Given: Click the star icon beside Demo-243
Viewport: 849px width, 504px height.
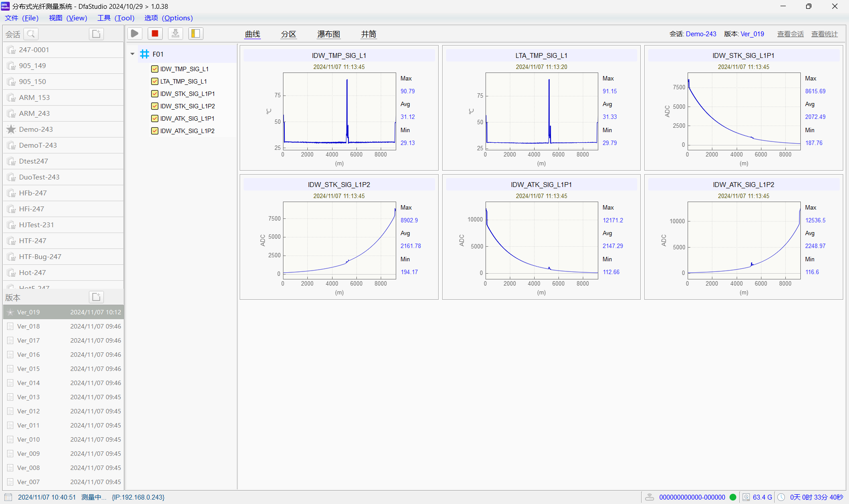Looking at the screenshot, I should [x=11, y=130].
